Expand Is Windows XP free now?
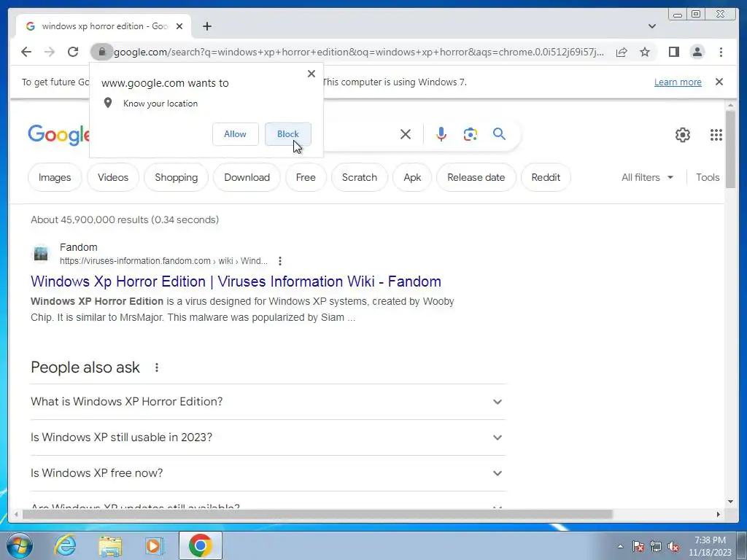Image resolution: width=747 pixels, height=560 pixels. coord(268,472)
